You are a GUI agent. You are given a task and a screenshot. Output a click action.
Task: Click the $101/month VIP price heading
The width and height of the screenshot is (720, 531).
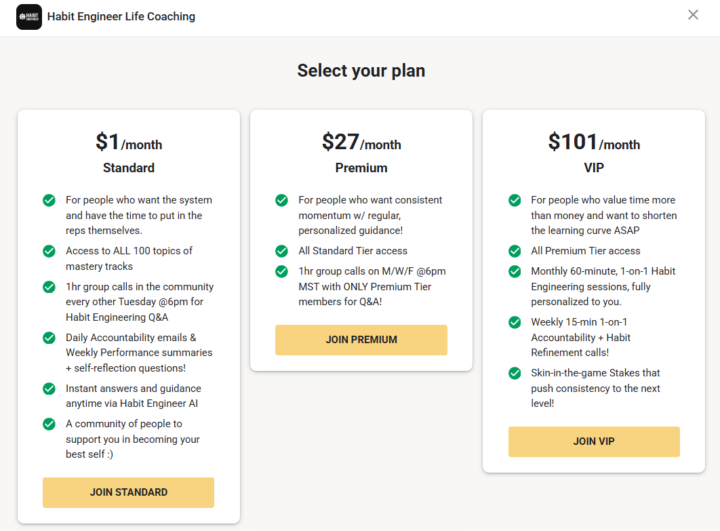[x=594, y=143]
